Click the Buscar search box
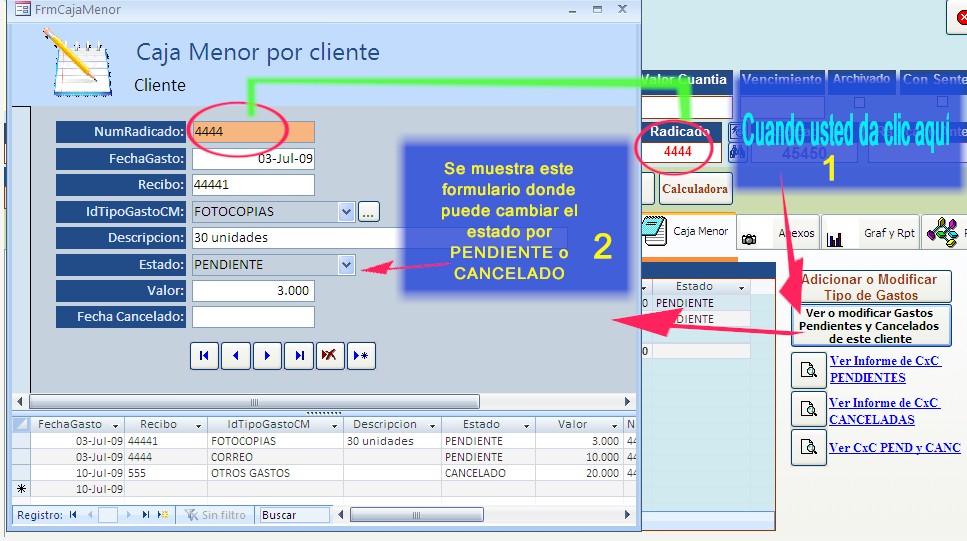Screen dimensions: 967x541 point(294,514)
